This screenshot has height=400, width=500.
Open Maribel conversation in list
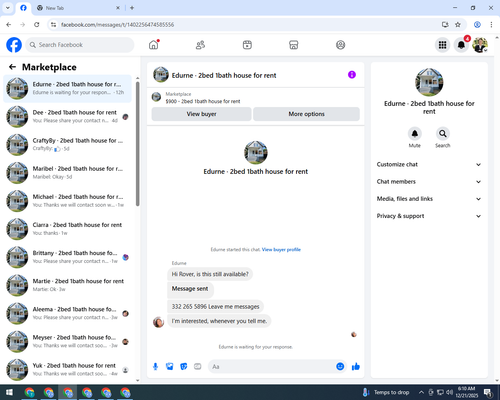pos(68,173)
